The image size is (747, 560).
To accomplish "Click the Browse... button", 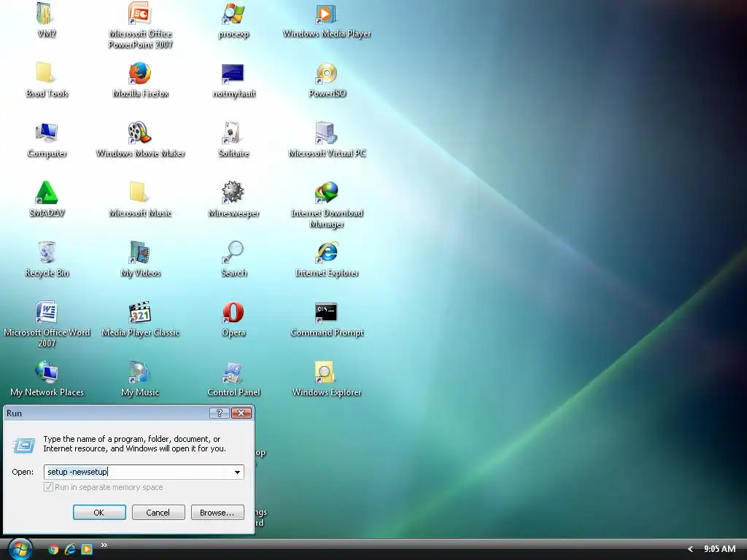I will click(x=217, y=513).
